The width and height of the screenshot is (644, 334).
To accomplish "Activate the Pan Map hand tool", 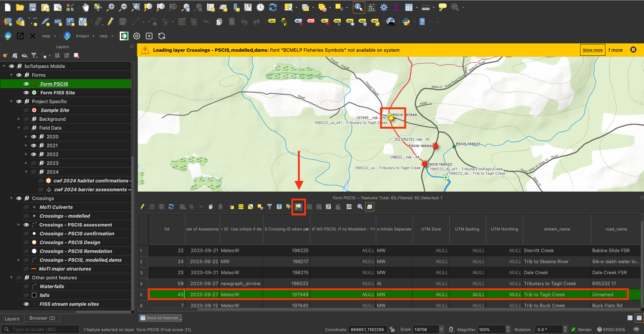I will coord(86,7).
